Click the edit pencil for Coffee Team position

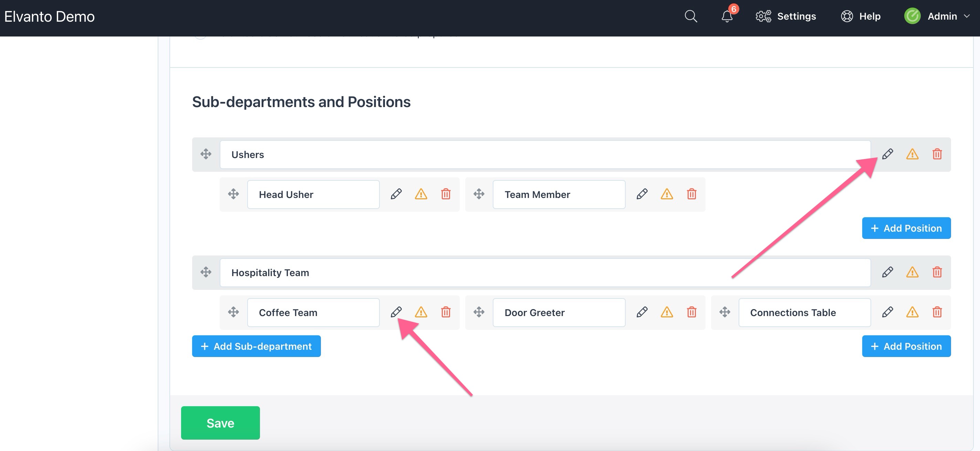396,312
